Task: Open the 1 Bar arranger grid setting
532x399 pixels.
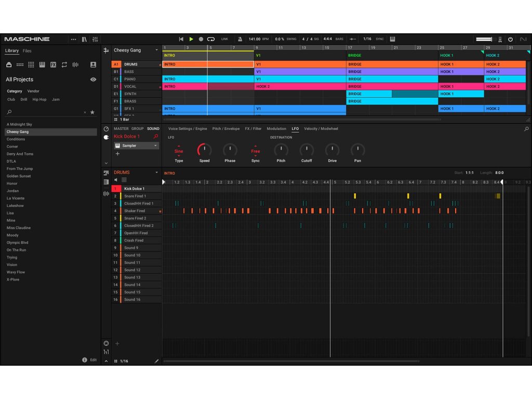Action: click(122, 119)
